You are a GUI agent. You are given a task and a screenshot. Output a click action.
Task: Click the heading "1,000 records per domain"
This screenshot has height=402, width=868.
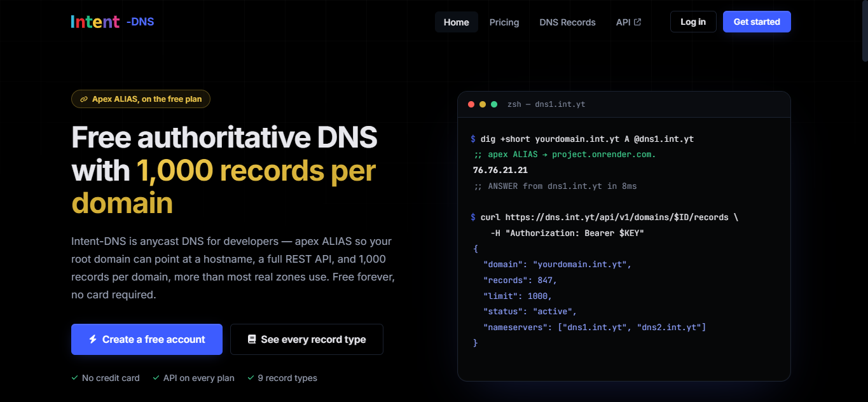223,186
